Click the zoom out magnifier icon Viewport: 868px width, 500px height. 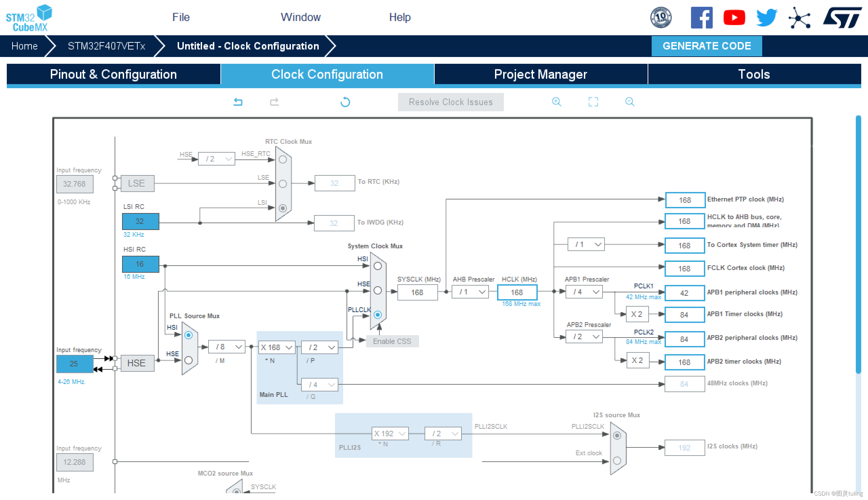629,102
